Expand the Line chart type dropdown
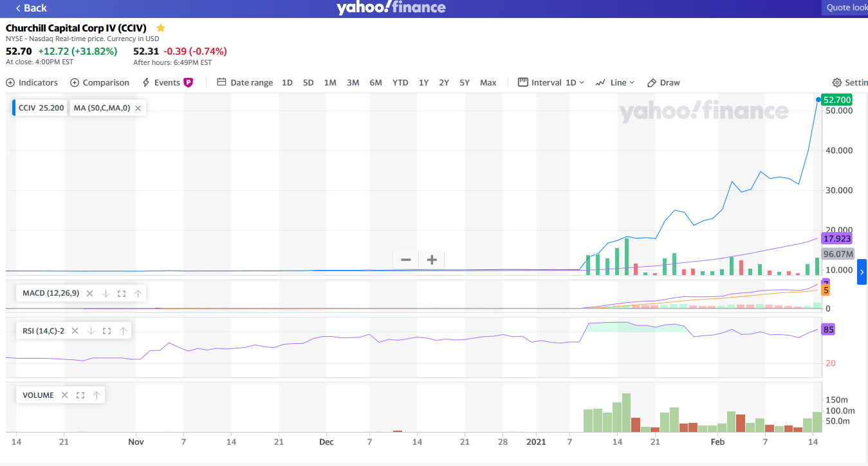 click(615, 82)
